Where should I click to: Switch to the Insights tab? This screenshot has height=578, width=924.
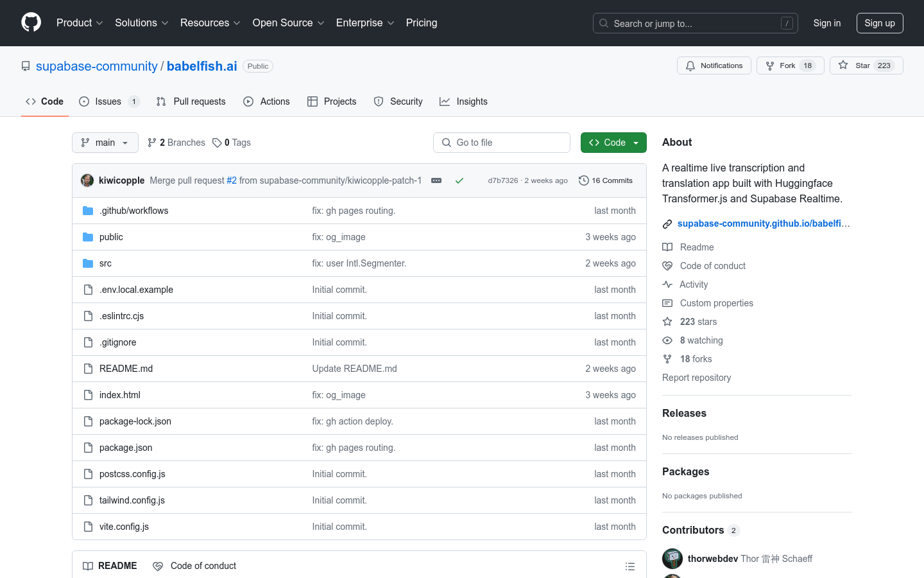[464, 101]
